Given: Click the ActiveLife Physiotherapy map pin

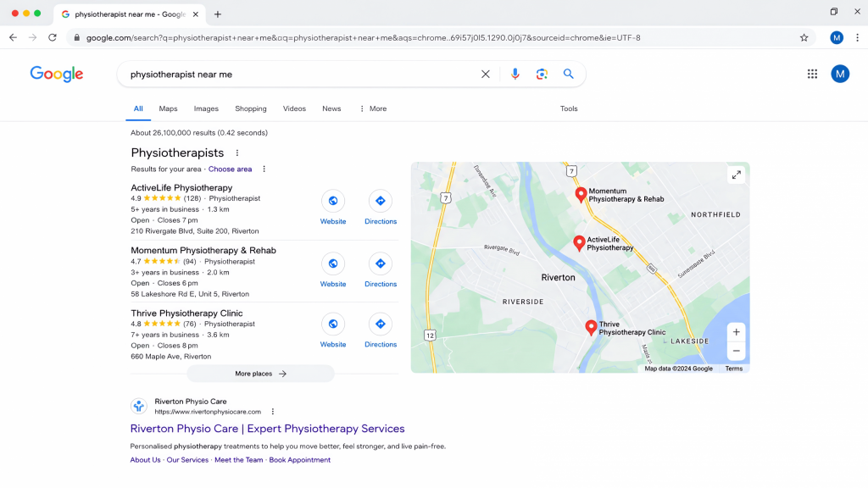Looking at the screenshot, I should coord(579,243).
